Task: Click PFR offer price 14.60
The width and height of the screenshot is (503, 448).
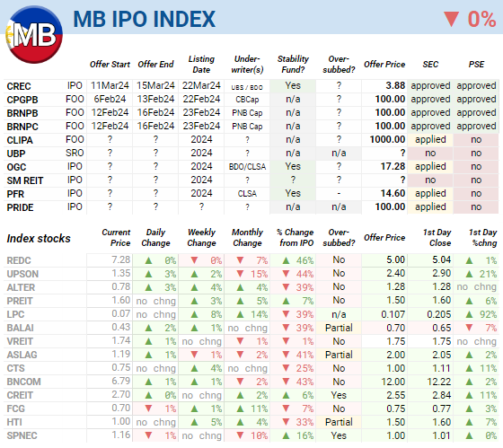Action: pyautogui.click(x=393, y=193)
